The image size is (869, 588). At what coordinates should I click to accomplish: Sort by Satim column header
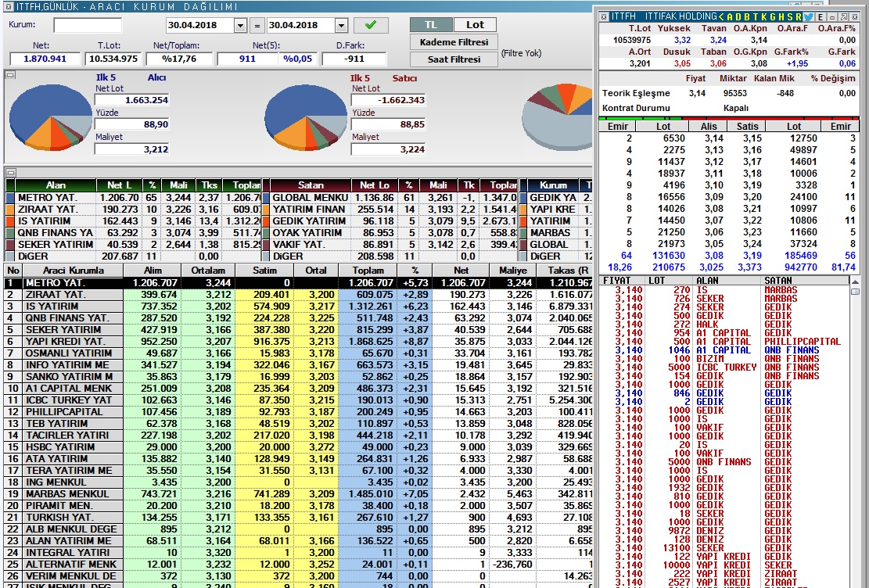264,271
